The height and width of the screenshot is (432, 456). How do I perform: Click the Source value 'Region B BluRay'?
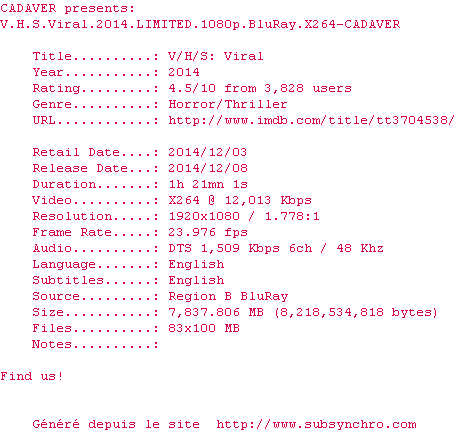click(x=228, y=296)
